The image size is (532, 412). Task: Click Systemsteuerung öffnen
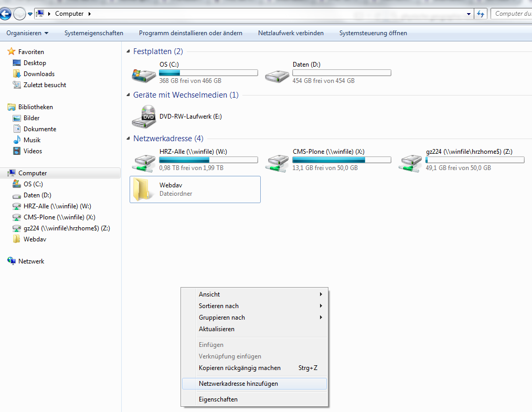pos(373,33)
